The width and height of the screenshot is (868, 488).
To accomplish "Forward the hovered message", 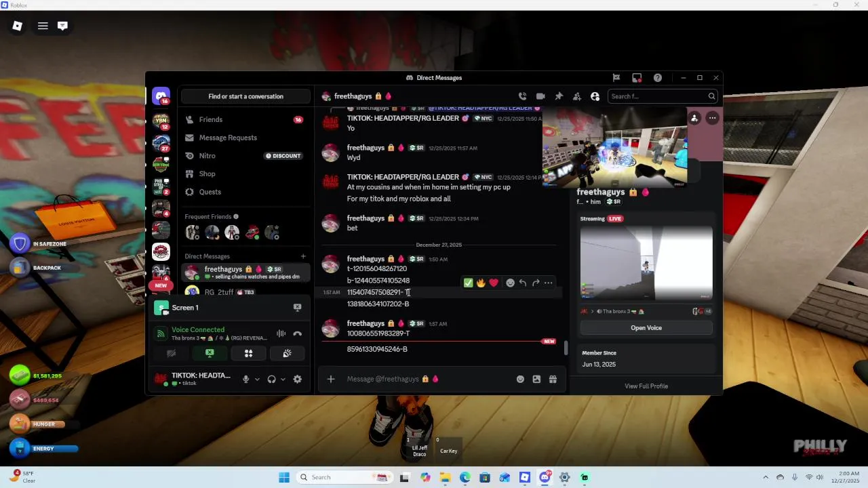I will click(x=536, y=283).
